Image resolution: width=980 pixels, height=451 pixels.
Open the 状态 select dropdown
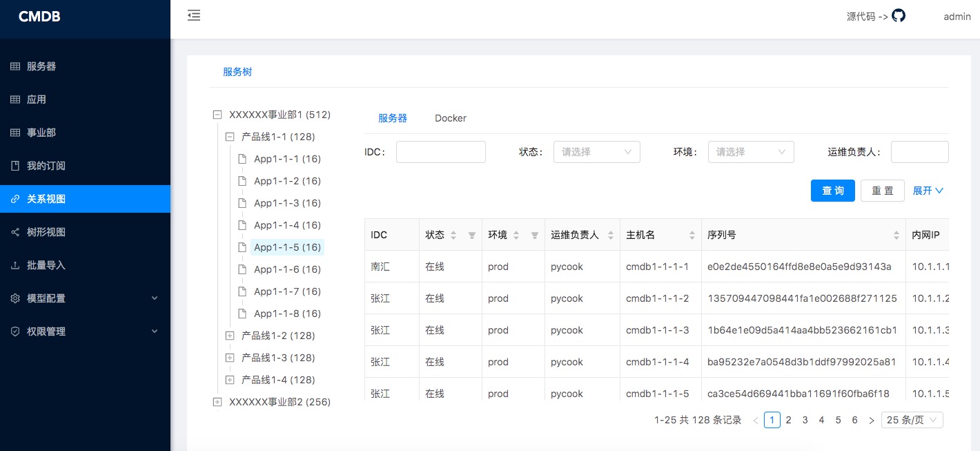coord(596,152)
